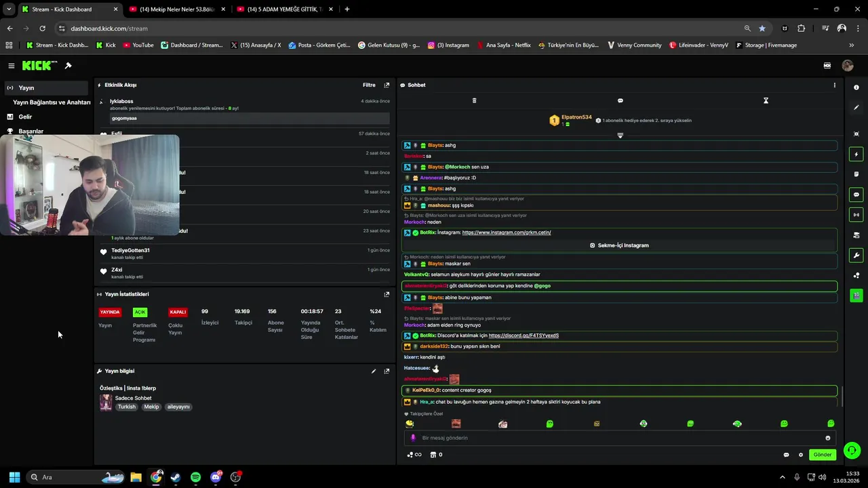868x488 pixels.
Task: Click the Sadece Sohbet category thumbnail
Action: point(106,403)
